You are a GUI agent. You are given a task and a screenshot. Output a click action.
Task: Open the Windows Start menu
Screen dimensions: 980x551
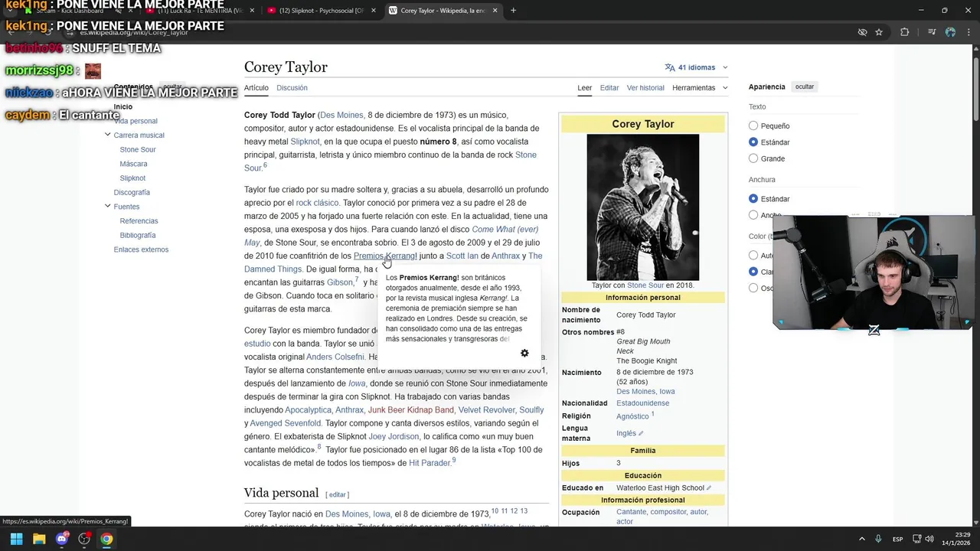point(16,539)
